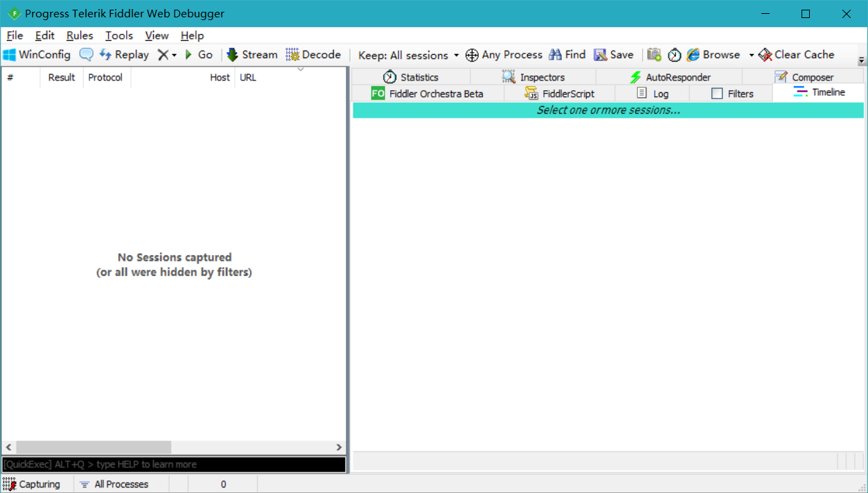Click the Find binoculars button
The height and width of the screenshot is (493, 868).
click(x=567, y=55)
